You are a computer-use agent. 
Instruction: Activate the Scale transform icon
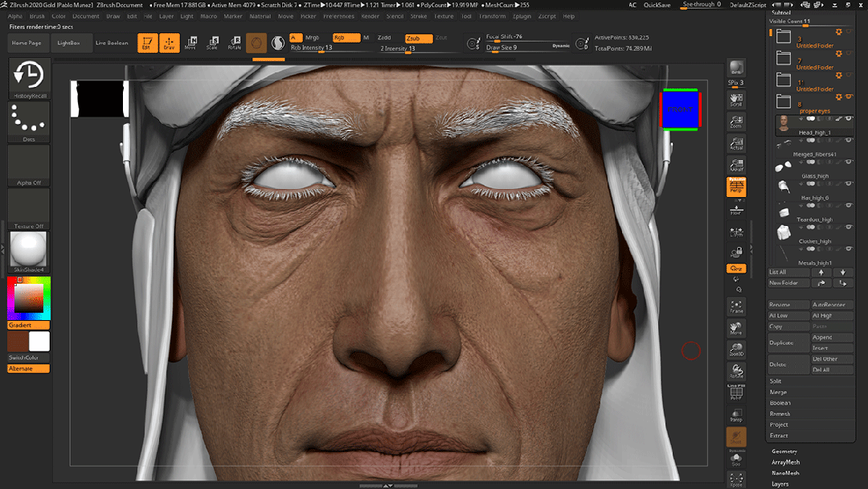[x=214, y=40]
